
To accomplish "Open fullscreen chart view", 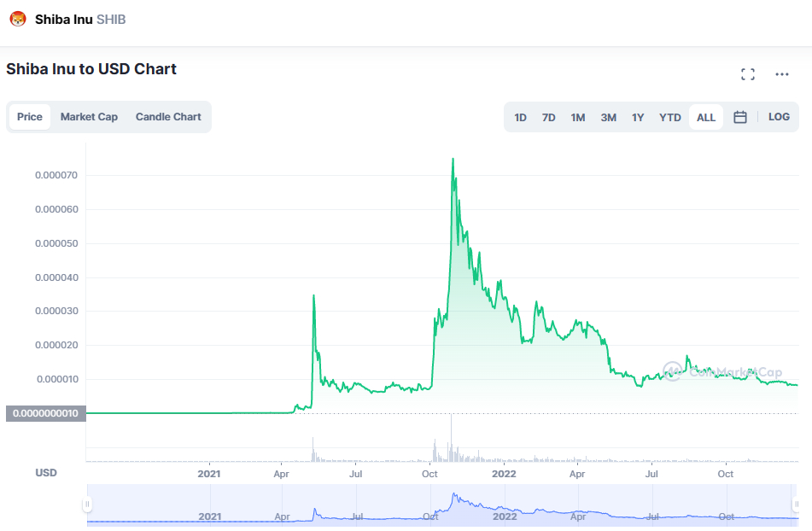I will click(x=748, y=74).
